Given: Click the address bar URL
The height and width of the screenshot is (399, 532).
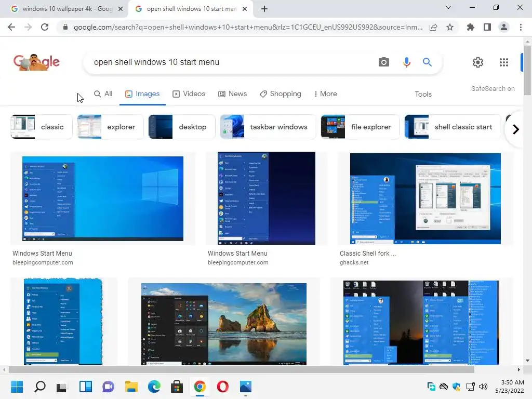Looking at the screenshot, I should [248, 27].
